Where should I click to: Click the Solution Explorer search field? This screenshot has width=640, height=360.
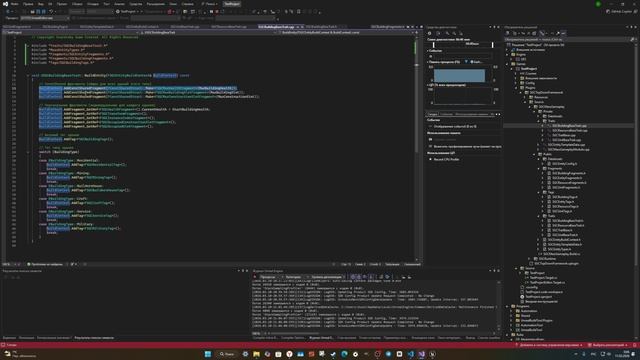tap(567, 40)
